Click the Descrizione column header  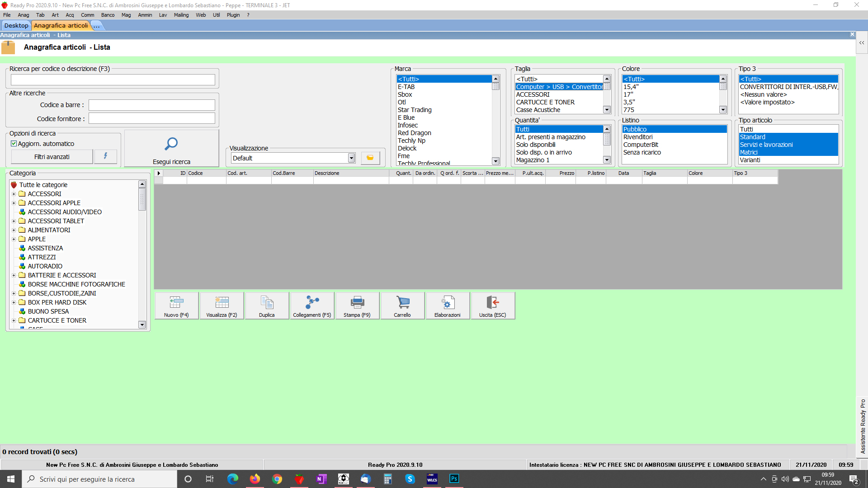click(x=351, y=173)
